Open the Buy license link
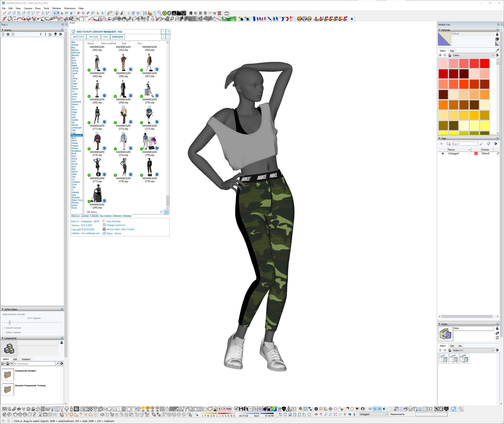 click(x=105, y=216)
